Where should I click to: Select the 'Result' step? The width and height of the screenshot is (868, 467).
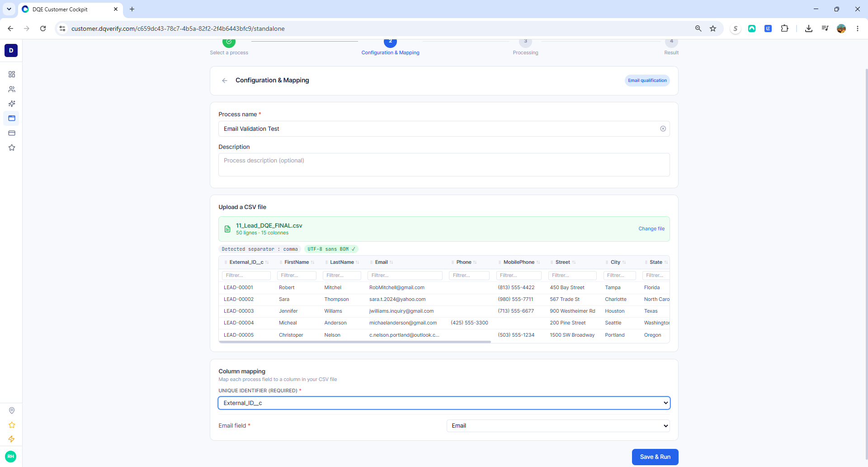(671, 47)
